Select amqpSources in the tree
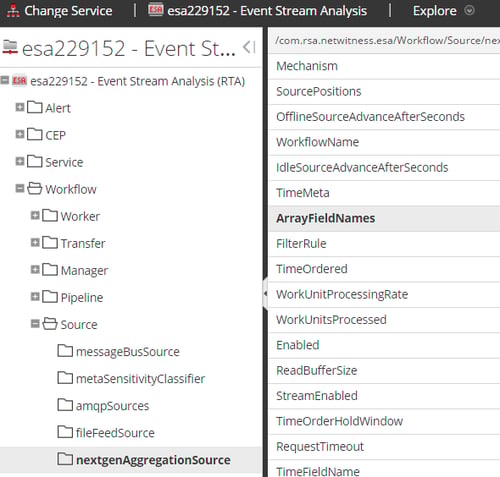 tap(112, 406)
